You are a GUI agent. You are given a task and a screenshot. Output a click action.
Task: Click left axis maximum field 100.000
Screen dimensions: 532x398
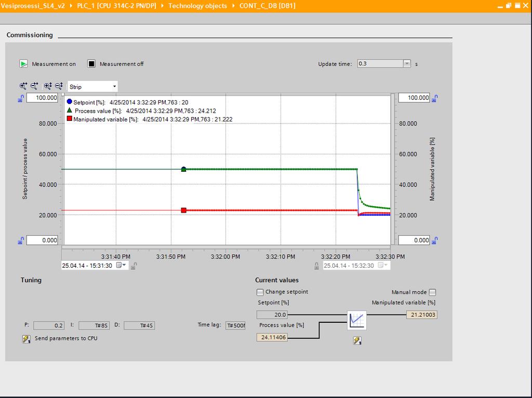(x=43, y=98)
